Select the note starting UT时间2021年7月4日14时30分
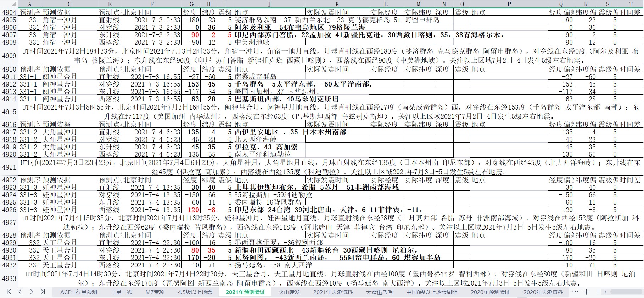This screenshot has height=298, width=644. (x=330, y=278)
